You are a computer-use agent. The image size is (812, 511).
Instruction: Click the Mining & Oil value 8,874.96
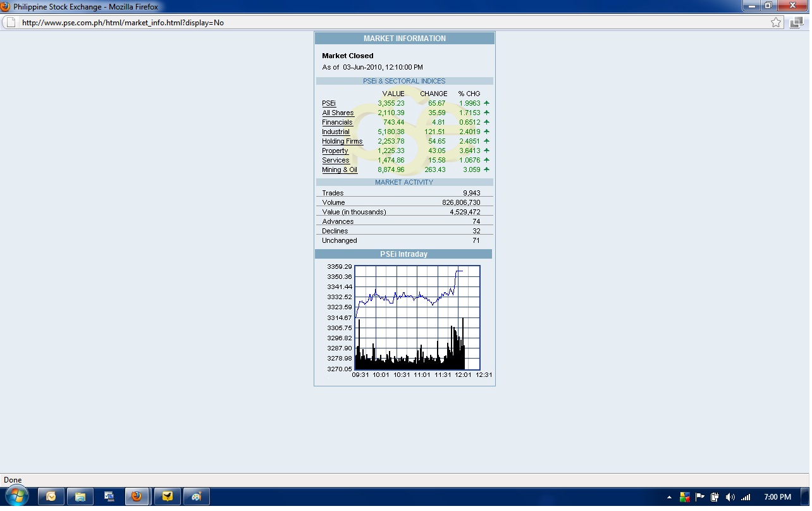pyautogui.click(x=391, y=170)
